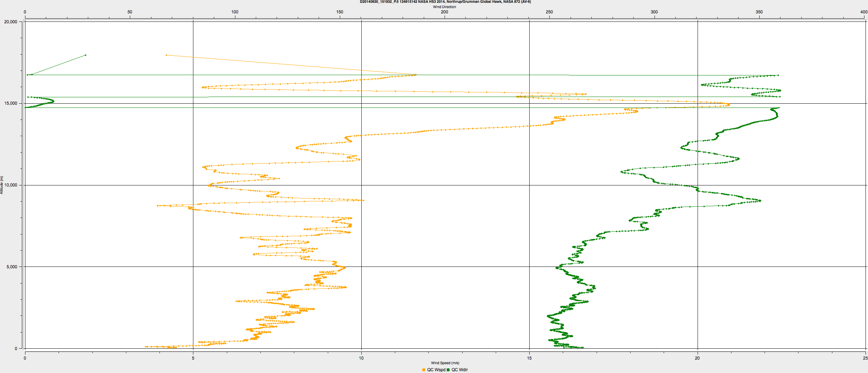Click the 0 tick on Wind Speed axis

25,358
